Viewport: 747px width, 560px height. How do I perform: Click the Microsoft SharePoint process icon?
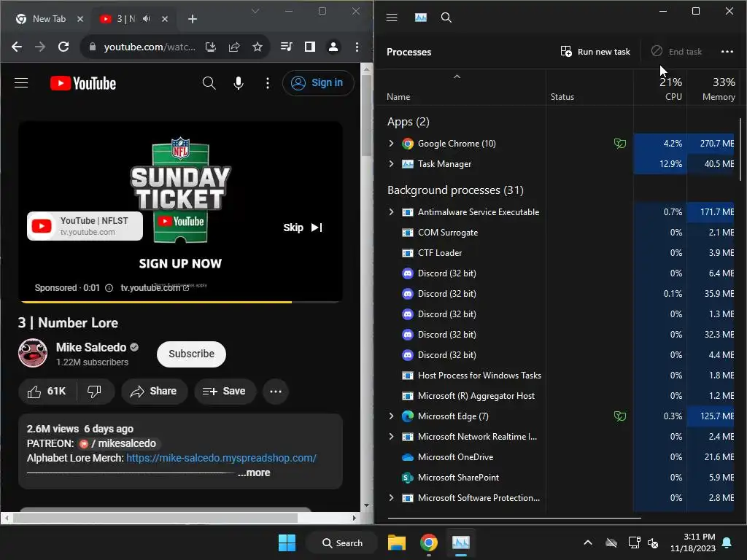click(407, 478)
